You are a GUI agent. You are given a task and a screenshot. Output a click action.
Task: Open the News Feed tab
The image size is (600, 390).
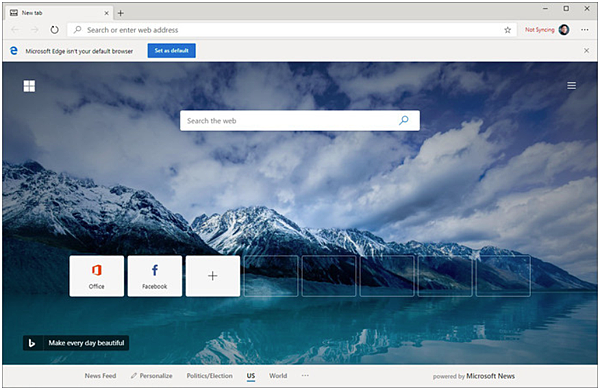pos(100,376)
